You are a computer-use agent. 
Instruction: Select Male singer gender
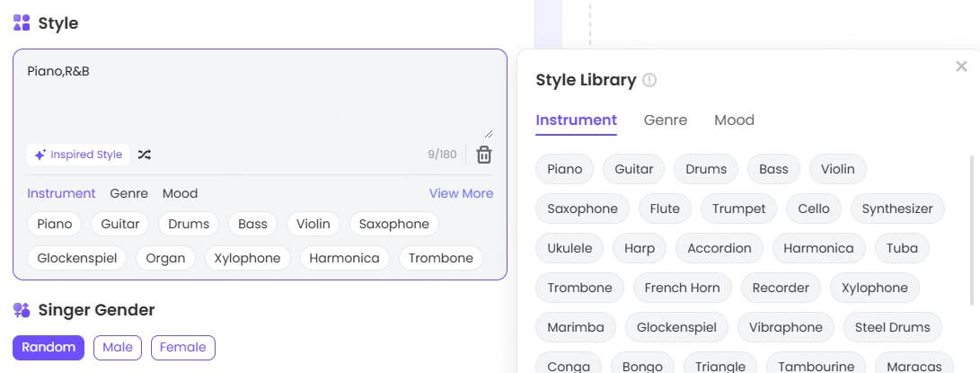[x=118, y=347]
